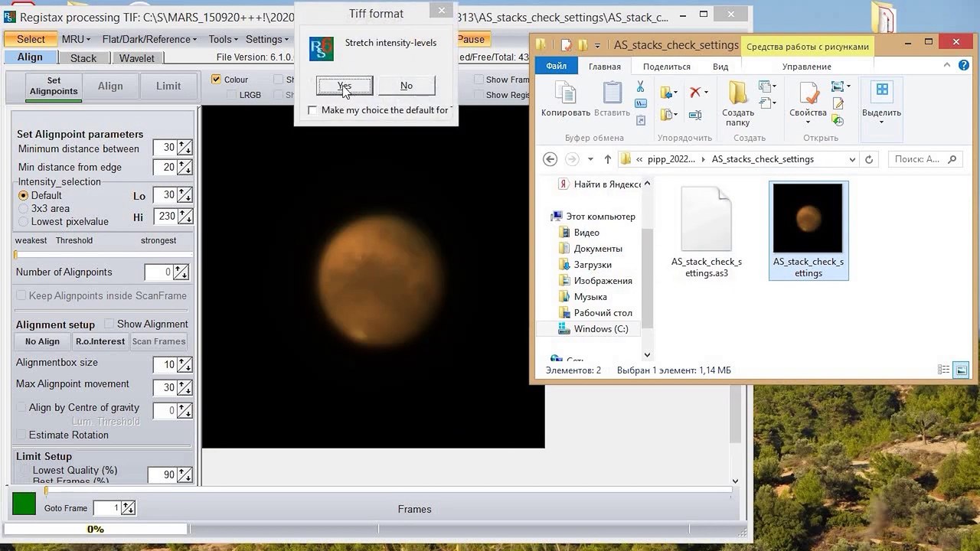Screen dimensions: 980x551
Task: Click the 0% progress bar in Registax
Action: click(96, 529)
